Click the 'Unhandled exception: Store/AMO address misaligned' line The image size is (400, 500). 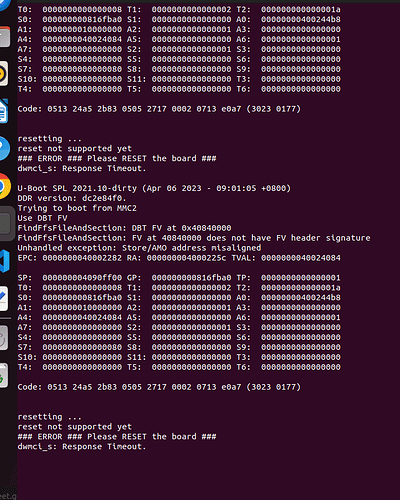[139, 248]
